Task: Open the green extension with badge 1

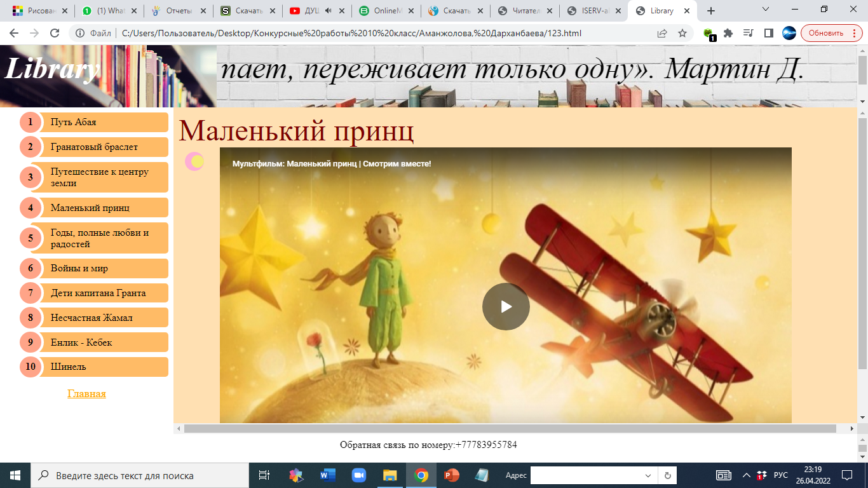Action: point(709,34)
